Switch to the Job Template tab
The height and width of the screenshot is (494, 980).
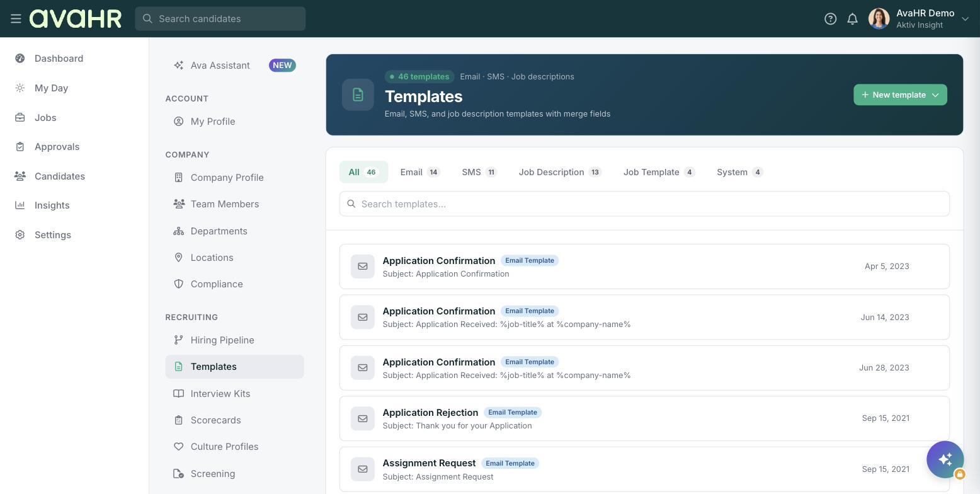659,172
